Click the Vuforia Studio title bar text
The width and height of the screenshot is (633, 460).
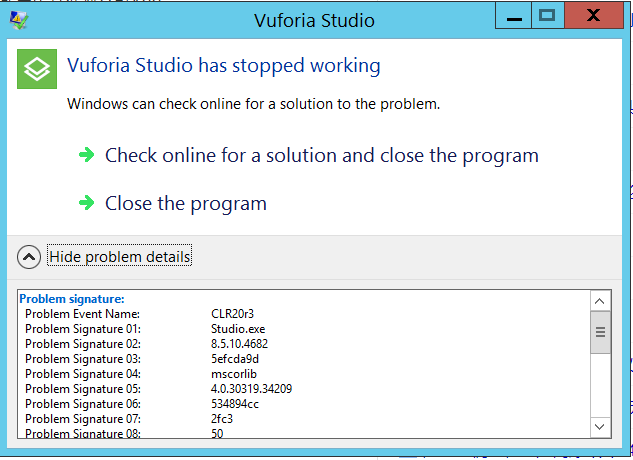pyautogui.click(x=314, y=21)
